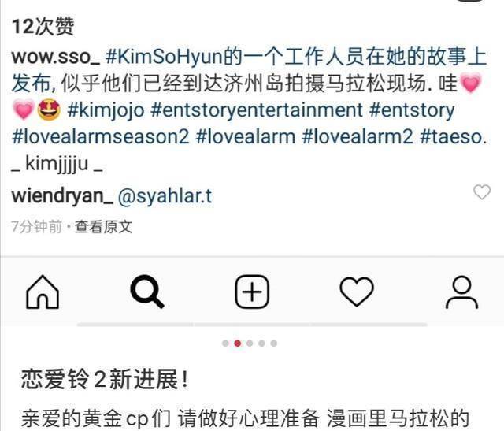This screenshot has height=431, width=504.
Task: Open the mentioned @syahlar.t profile
Action: pyautogui.click(x=165, y=196)
